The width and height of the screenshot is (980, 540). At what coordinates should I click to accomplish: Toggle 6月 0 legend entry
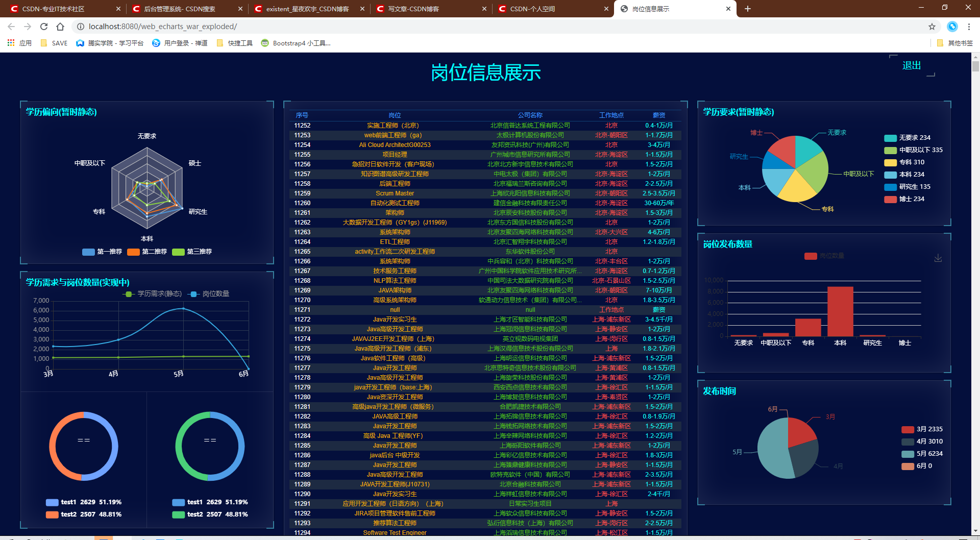pos(917,466)
